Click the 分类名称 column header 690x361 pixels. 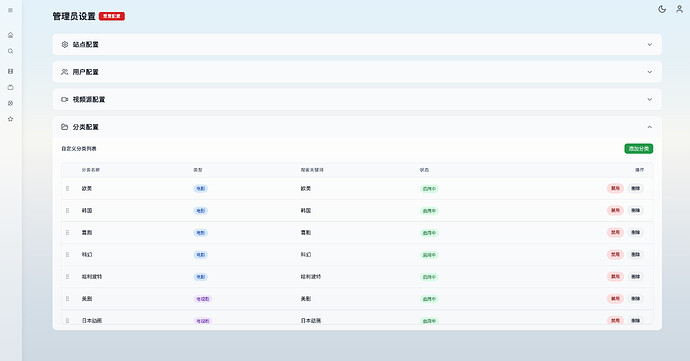[x=91, y=170]
